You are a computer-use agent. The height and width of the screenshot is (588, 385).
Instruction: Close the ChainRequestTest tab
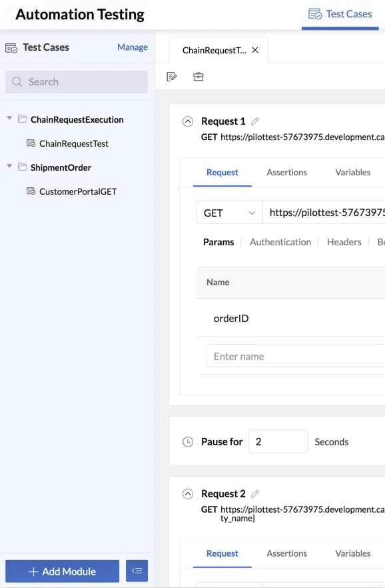pyautogui.click(x=255, y=50)
